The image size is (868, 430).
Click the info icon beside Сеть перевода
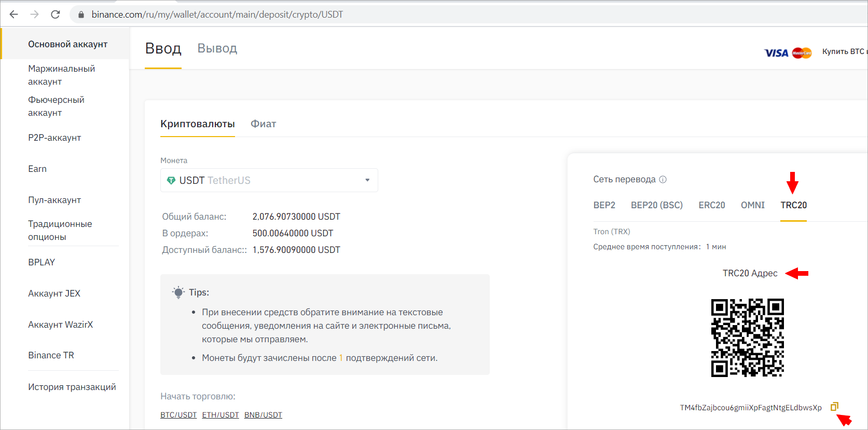coord(663,179)
